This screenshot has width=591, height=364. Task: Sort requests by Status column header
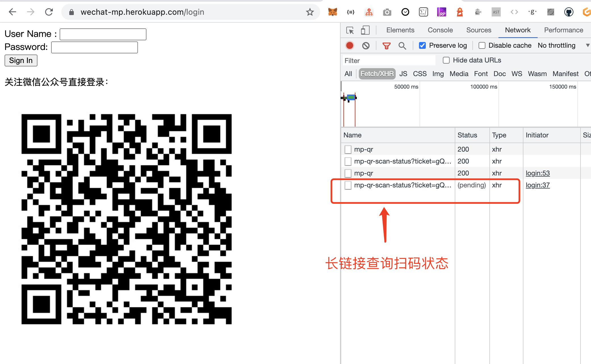pyautogui.click(x=472, y=135)
